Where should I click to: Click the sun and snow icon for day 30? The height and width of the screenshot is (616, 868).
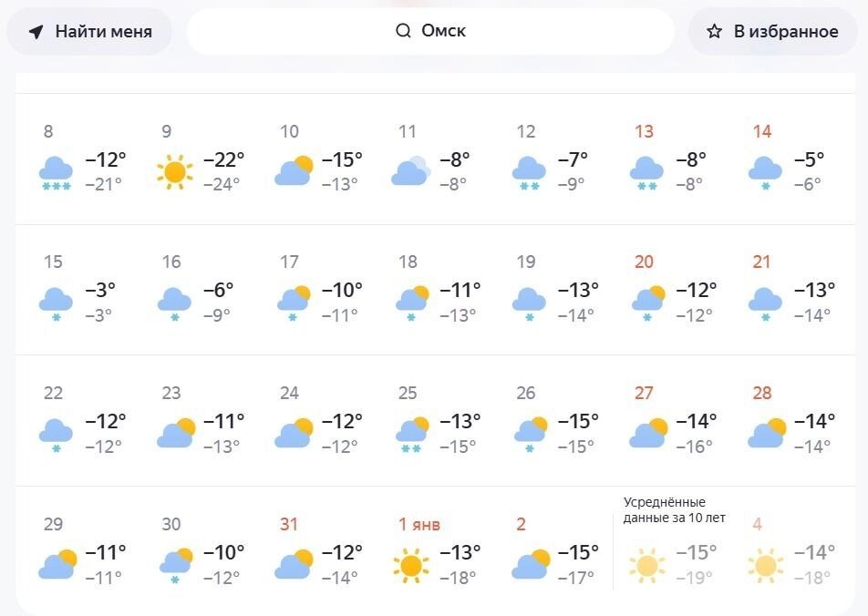[174, 565]
